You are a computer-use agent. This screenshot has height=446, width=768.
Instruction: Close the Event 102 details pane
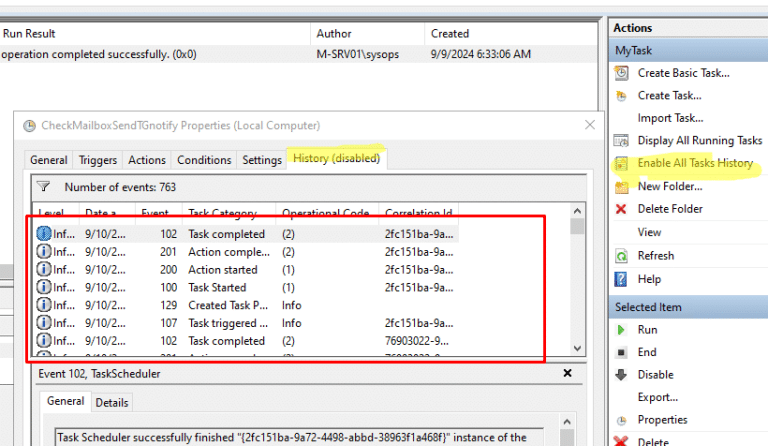click(x=567, y=372)
